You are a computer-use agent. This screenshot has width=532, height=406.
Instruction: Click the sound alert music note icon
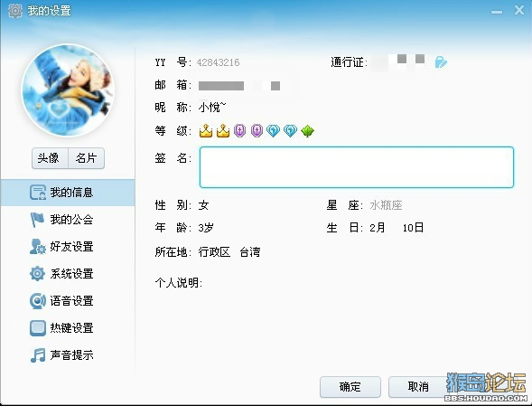(x=38, y=355)
